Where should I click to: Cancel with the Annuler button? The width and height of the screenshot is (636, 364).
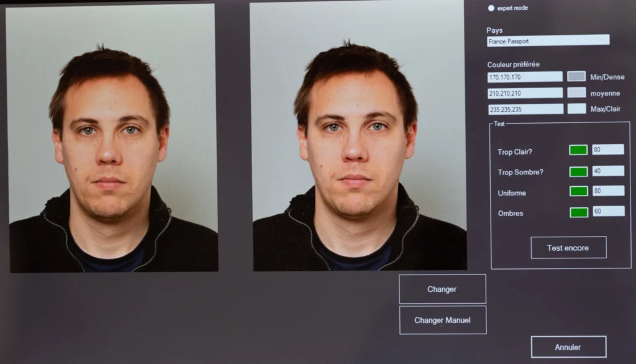pos(568,346)
